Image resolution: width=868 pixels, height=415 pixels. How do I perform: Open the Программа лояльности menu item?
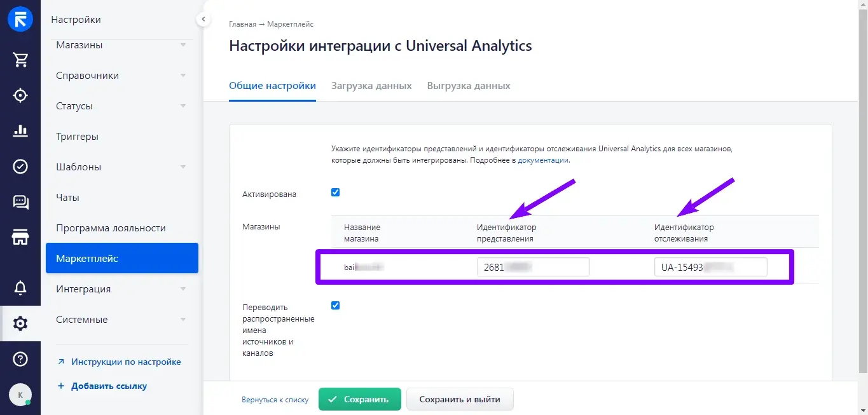tap(122, 228)
